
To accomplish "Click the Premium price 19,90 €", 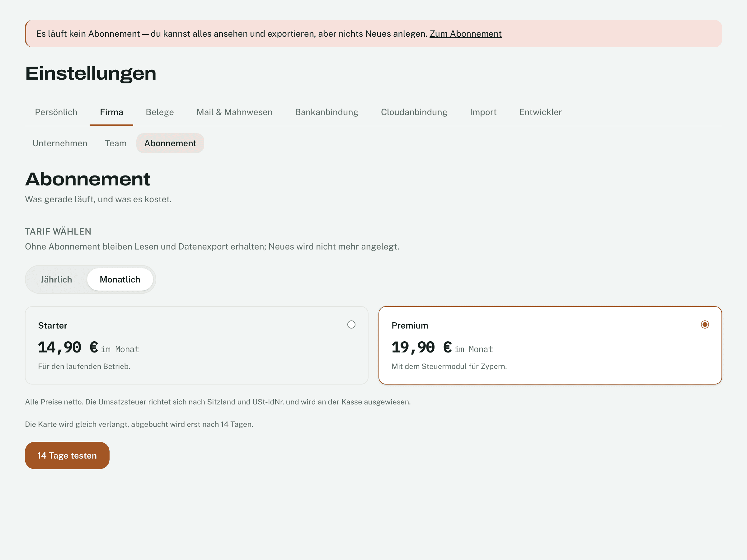I will [422, 347].
